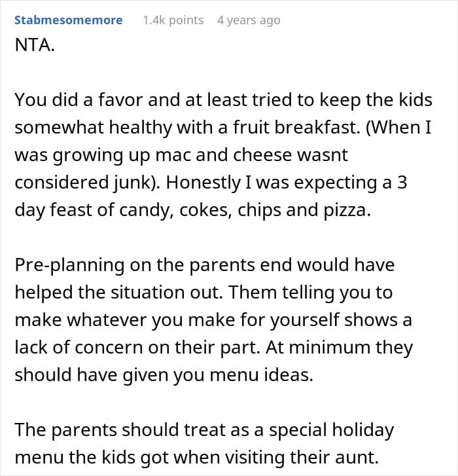Viewport: 458px width, 476px height.
Task: Click the words 'menu ideas' in comment
Action: pos(262,375)
